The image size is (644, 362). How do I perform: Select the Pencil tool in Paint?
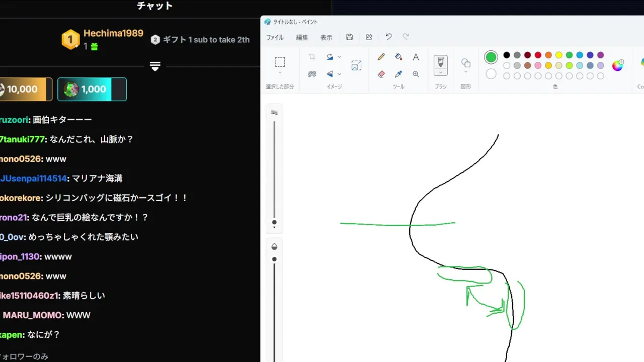tap(381, 57)
